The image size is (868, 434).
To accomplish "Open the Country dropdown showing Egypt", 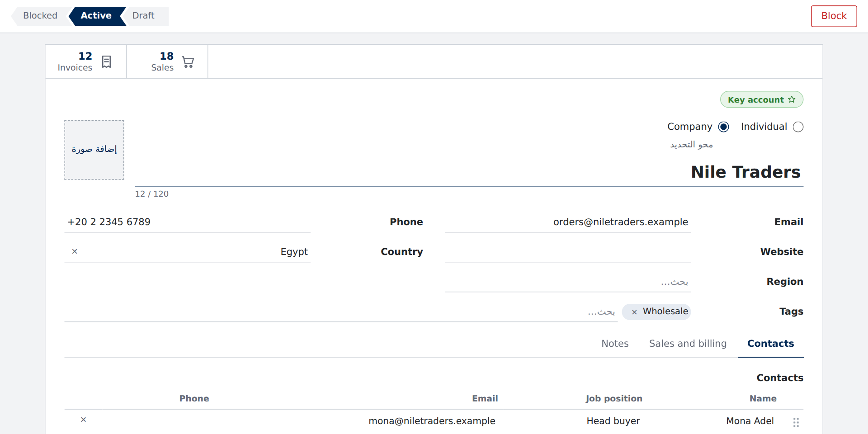I will [x=187, y=251].
